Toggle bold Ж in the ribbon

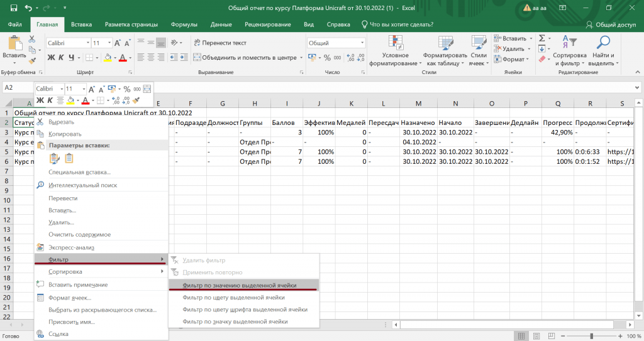[51, 57]
